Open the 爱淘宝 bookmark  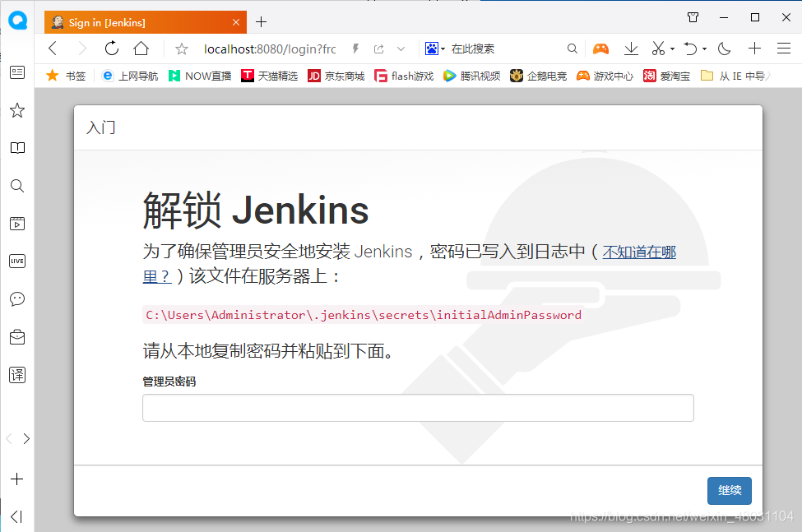pyautogui.click(x=667, y=76)
